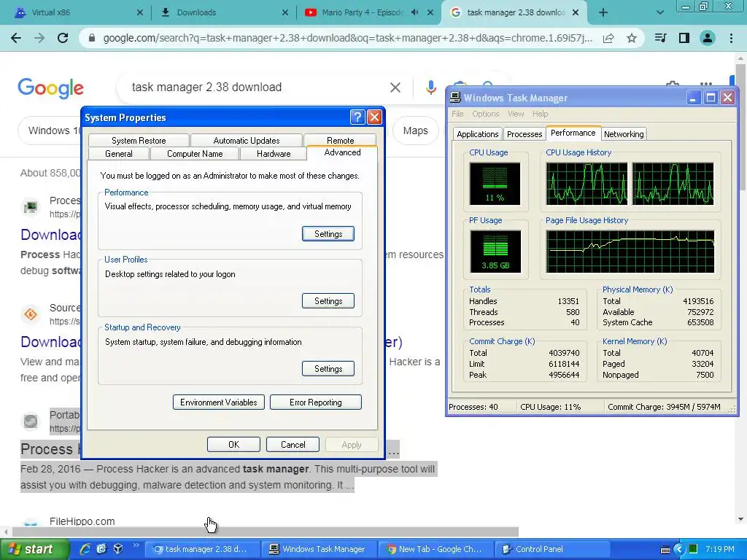Close the Virtual x86 tab
This screenshot has height=560, width=747.
pos(139,12)
